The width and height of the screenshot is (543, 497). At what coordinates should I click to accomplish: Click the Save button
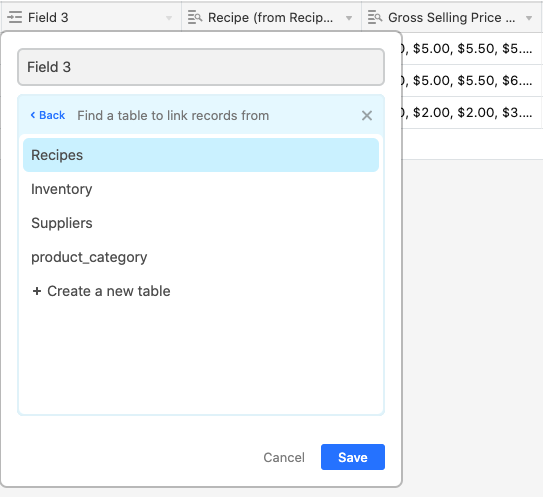[x=353, y=457]
